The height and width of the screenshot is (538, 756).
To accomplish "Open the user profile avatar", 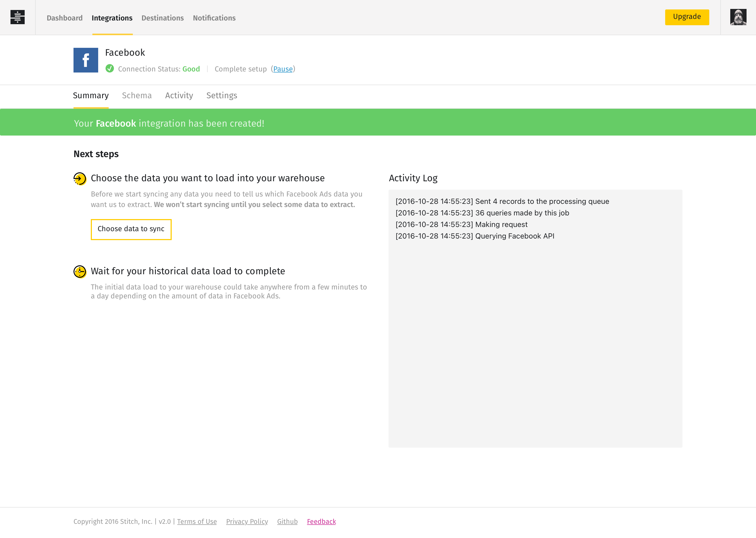I will 738,17.
